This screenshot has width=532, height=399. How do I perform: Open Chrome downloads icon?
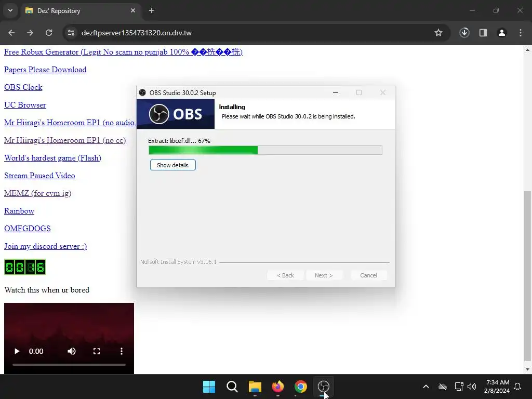click(x=464, y=33)
